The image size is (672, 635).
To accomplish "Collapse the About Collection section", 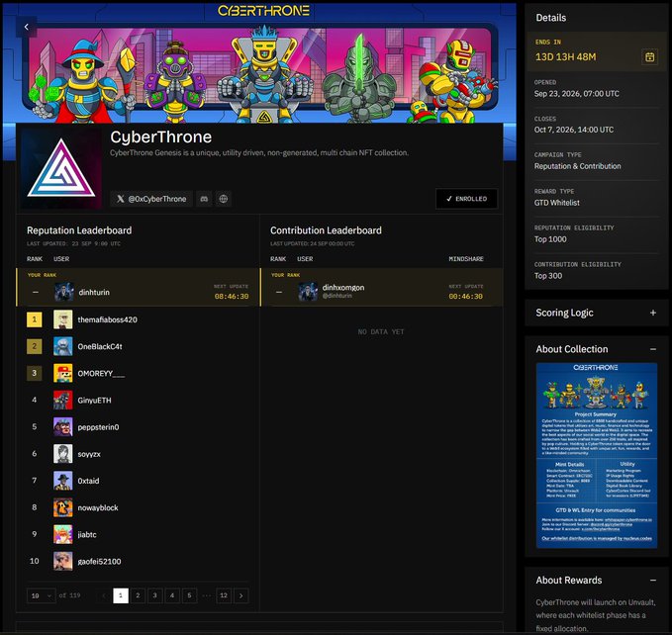I will [653, 349].
